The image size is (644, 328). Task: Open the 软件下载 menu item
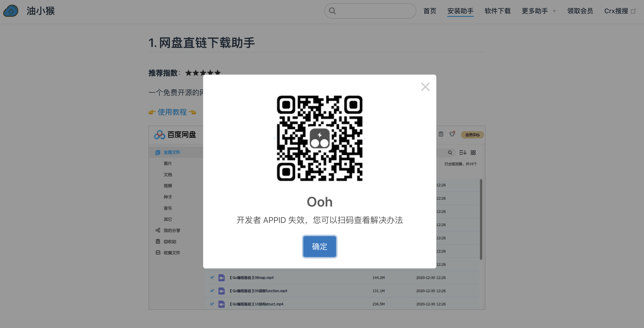click(497, 11)
